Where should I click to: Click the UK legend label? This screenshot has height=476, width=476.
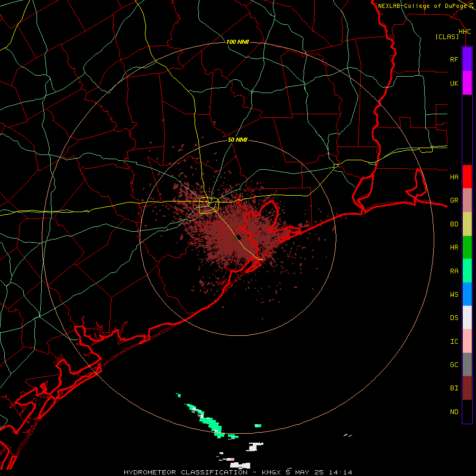pyautogui.click(x=454, y=83)
